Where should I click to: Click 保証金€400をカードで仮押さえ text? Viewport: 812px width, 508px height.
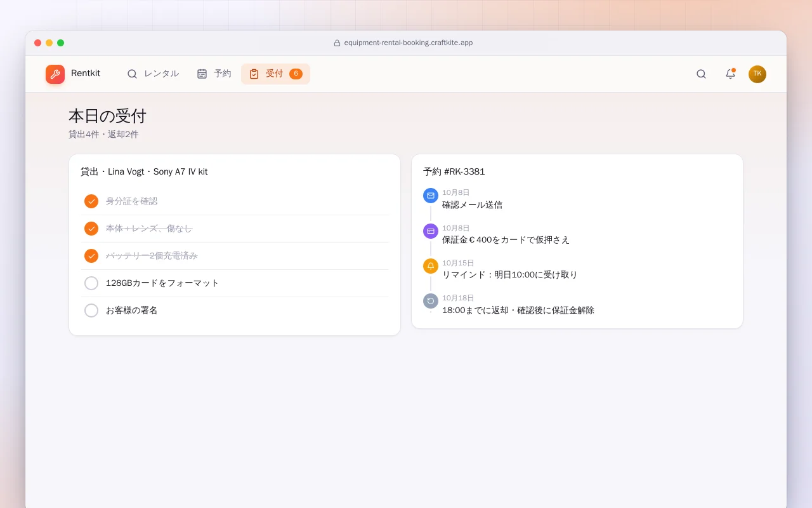click(506, 240)
